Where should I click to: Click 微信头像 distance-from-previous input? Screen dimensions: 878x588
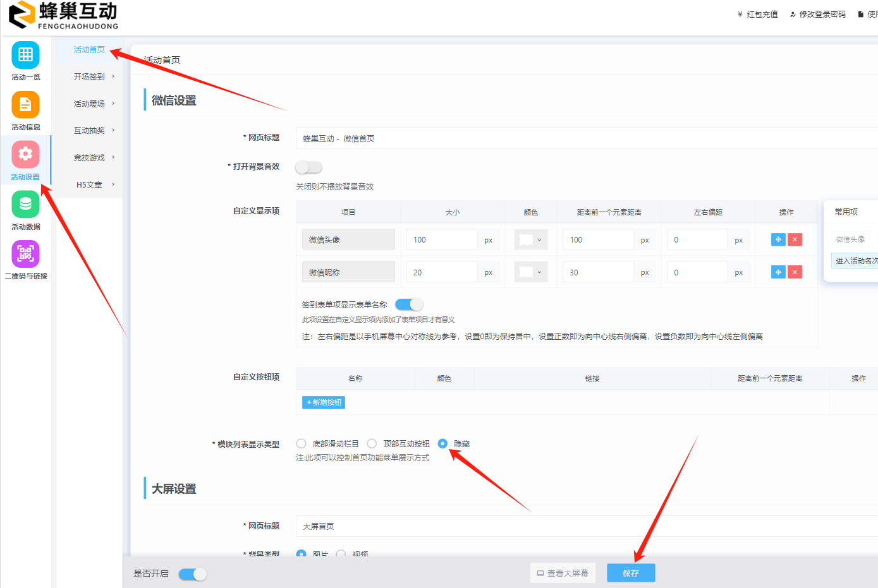point(598,239)
